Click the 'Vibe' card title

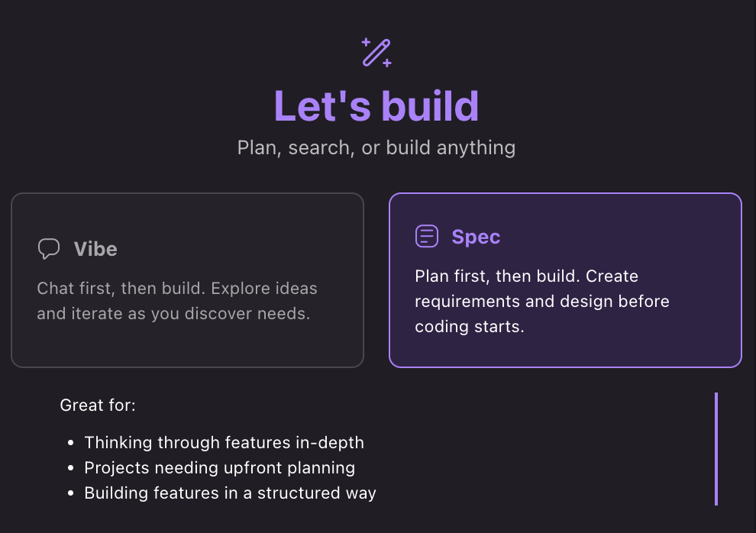click(95, 248)
